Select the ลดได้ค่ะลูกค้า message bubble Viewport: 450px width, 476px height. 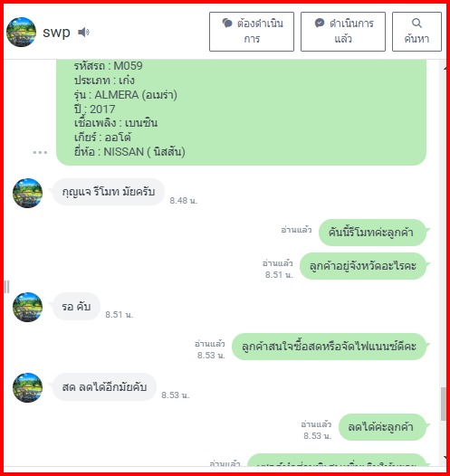tap(383, 427)
